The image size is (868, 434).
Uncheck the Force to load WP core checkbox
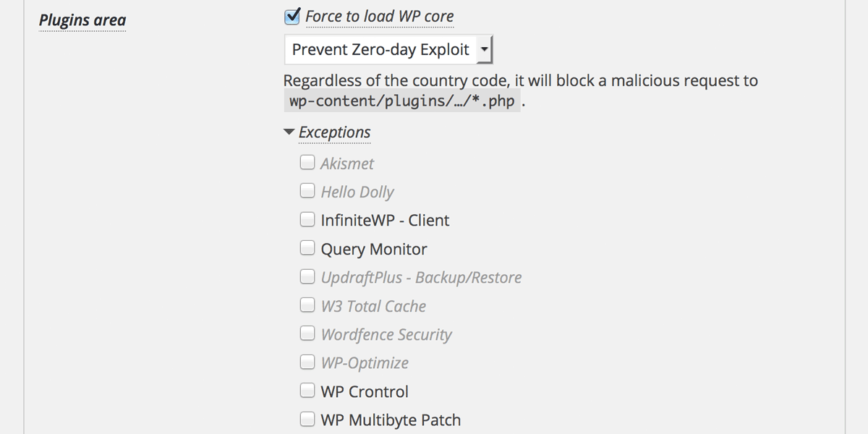tap(292, 16)
